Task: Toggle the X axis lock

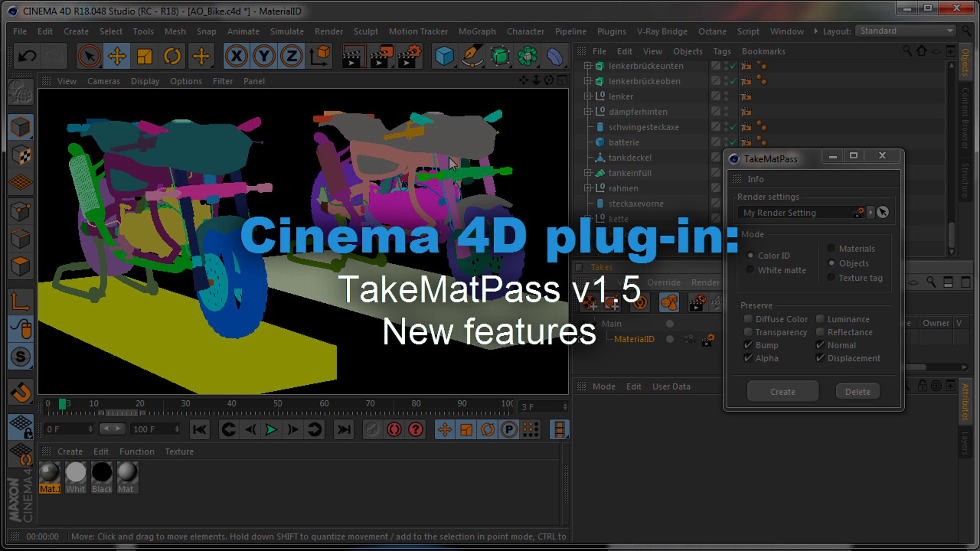Action: (x=236, y=56)
